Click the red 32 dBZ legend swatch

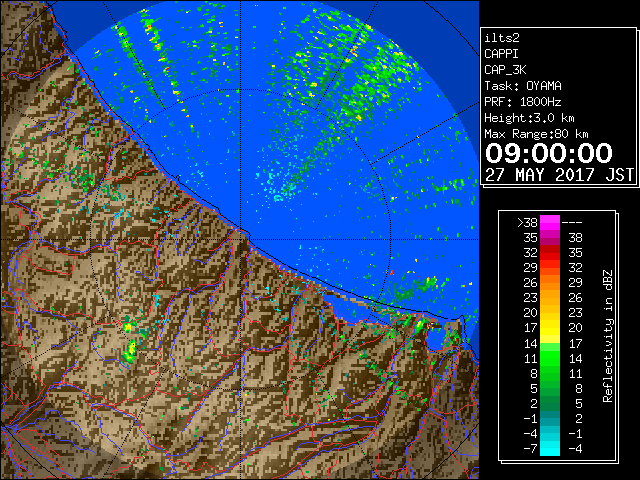click(550, 253)
